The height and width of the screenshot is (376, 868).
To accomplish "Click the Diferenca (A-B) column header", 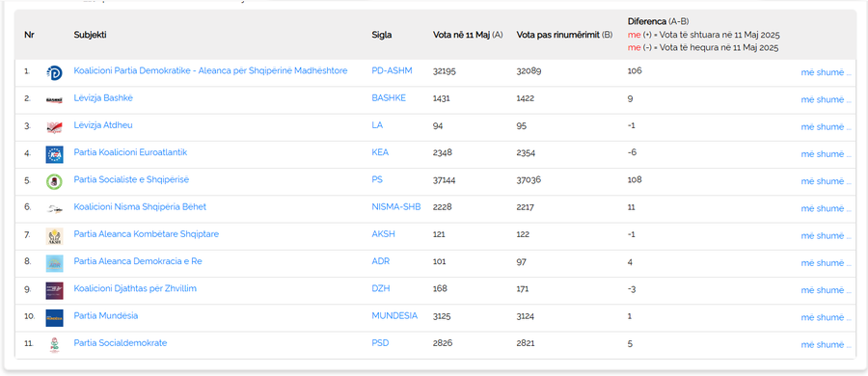I will pos(658,21).
